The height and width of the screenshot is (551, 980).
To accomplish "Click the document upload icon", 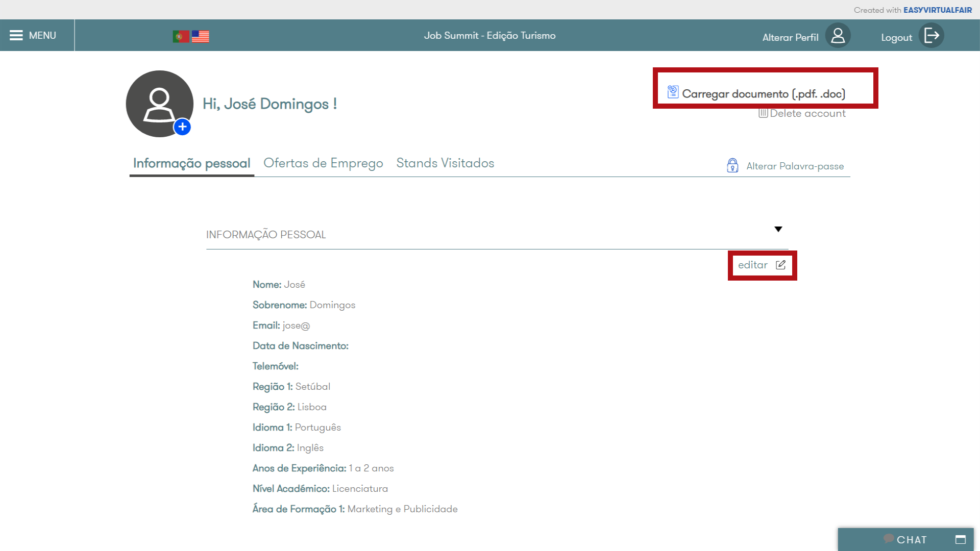I will coord(673,92).
